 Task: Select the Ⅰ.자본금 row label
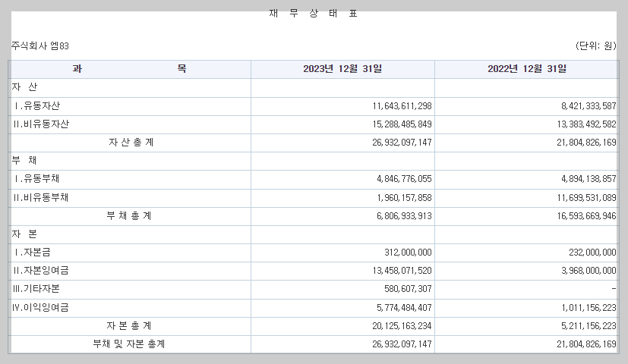coord(32,252)
